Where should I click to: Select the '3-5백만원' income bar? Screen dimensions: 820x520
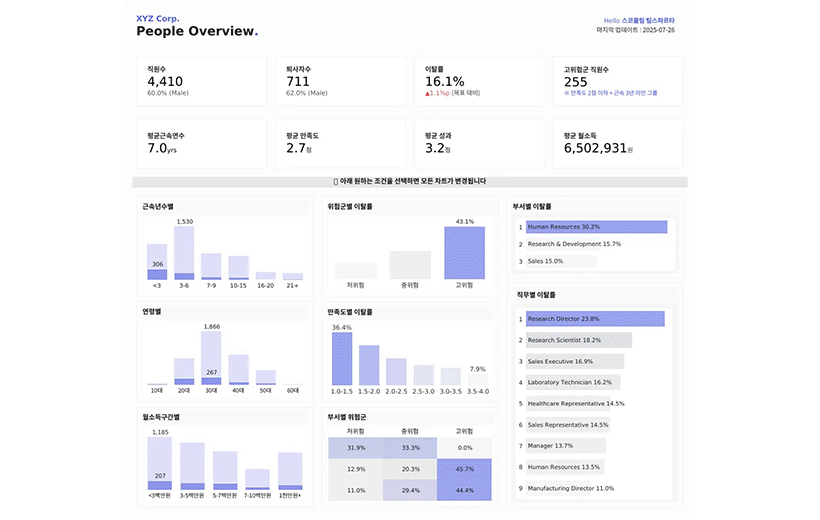tap(192, 466)
